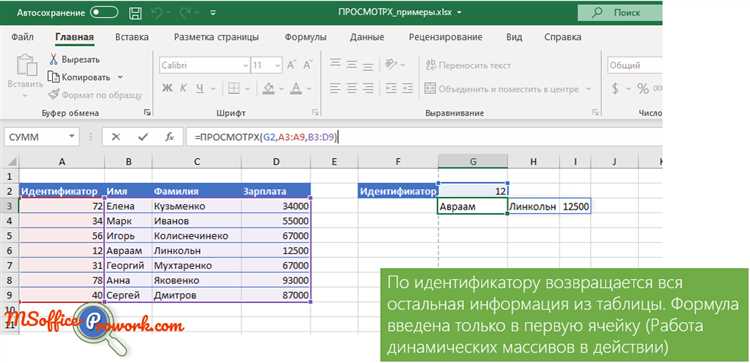Click the Undo arrow icon
The image size is (750, 363).
click(x=156, y=13)
